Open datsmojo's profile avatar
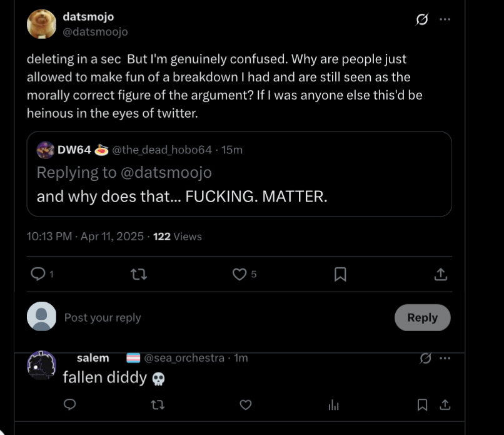Screen dimensions: 504x435 tap(42, 24)
